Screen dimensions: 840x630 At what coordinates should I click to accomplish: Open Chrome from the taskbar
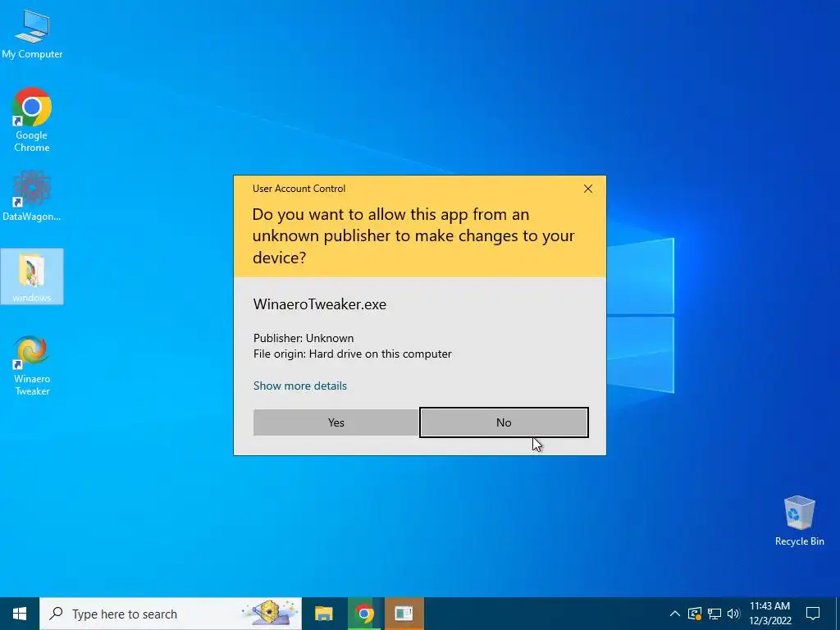pyautogui.click(x=364, y=614)
